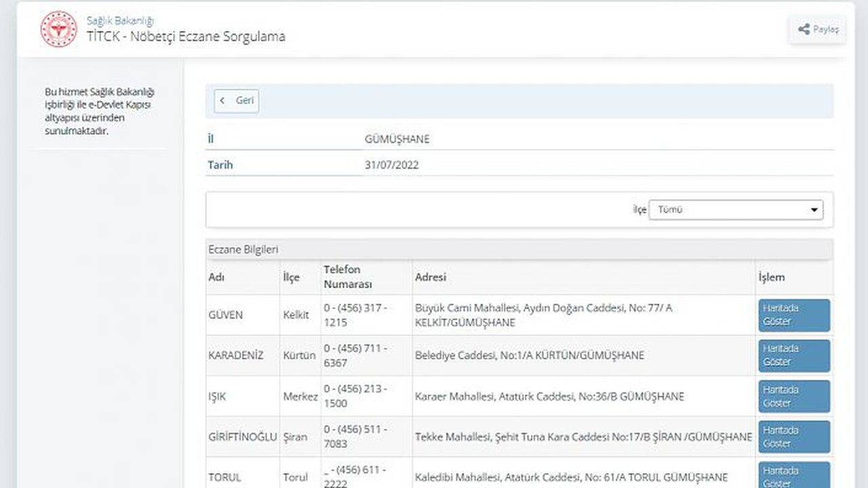Click the IŞIK pharmacy address text

pyautogui.click(x=549, y=396)
